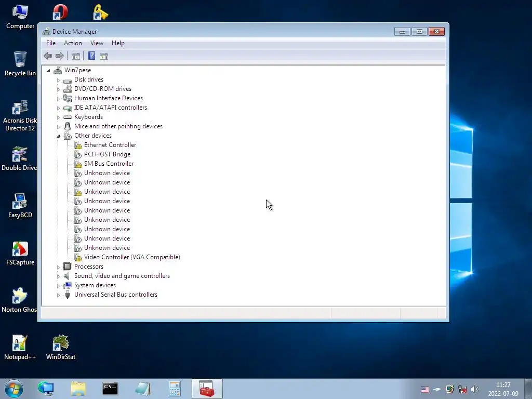532x399 pixels.
Task: Click the Win7pese computer icon
Action: click(x=58, y=70)
